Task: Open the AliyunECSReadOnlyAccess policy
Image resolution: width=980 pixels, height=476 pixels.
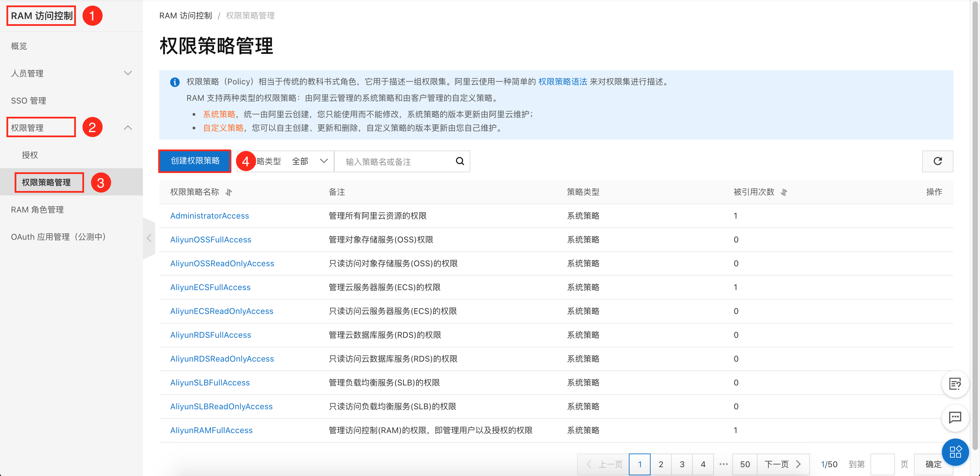Action: click(x=222, y=311)
